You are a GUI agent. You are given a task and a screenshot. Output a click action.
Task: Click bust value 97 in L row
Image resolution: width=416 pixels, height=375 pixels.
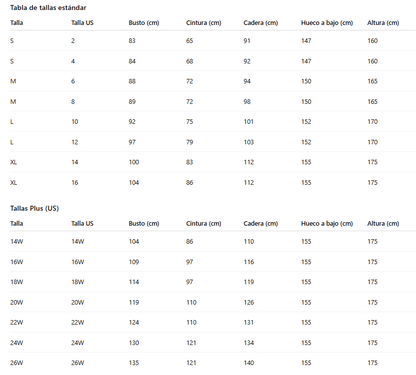click(132, 142)
